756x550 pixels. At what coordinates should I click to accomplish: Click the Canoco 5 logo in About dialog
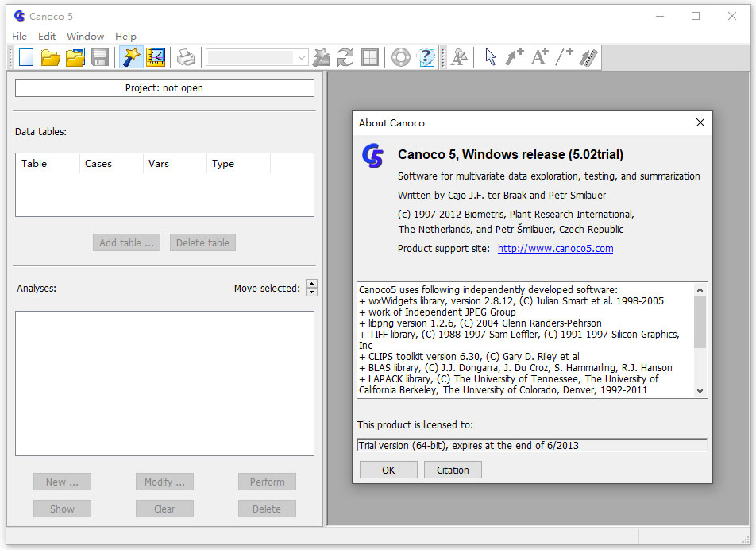point(372,156)
